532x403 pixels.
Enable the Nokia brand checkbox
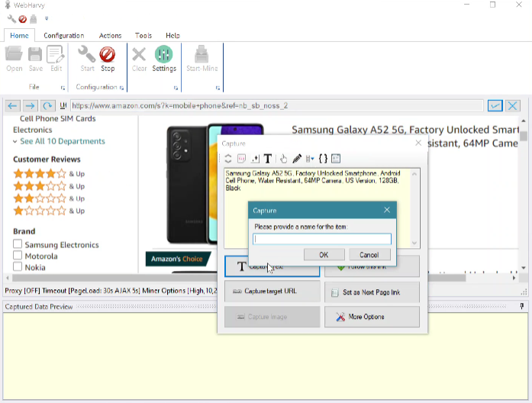[x=18, y=268]
